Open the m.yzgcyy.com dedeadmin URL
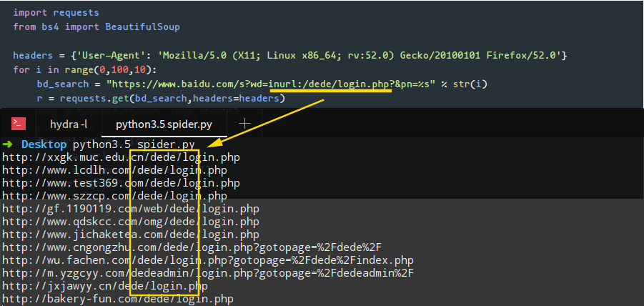 click(208, 273)
